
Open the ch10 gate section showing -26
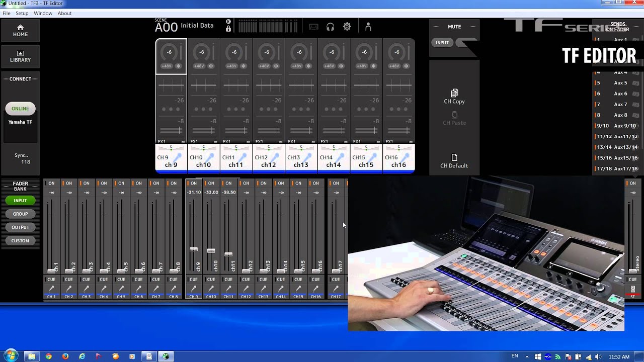pos(203,105)
